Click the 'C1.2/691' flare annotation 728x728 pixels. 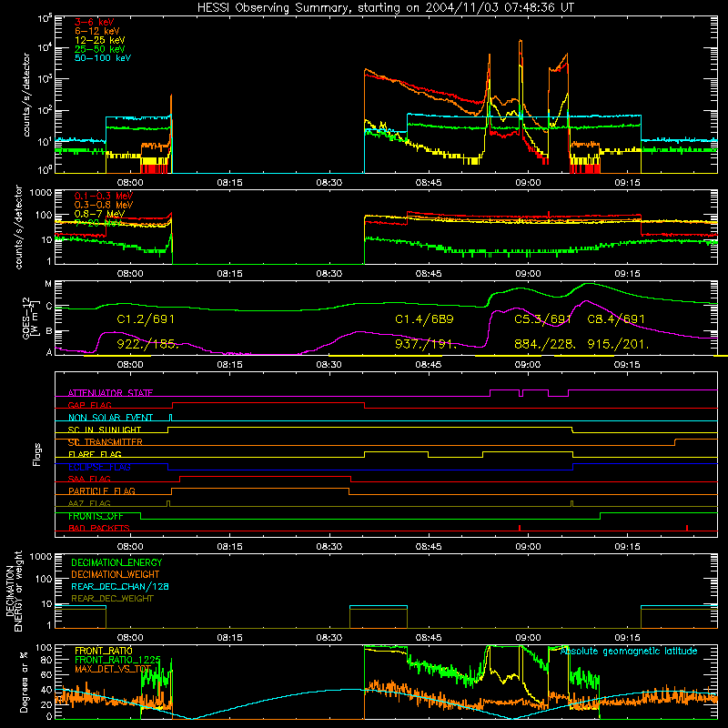click(x=146, y=319)
